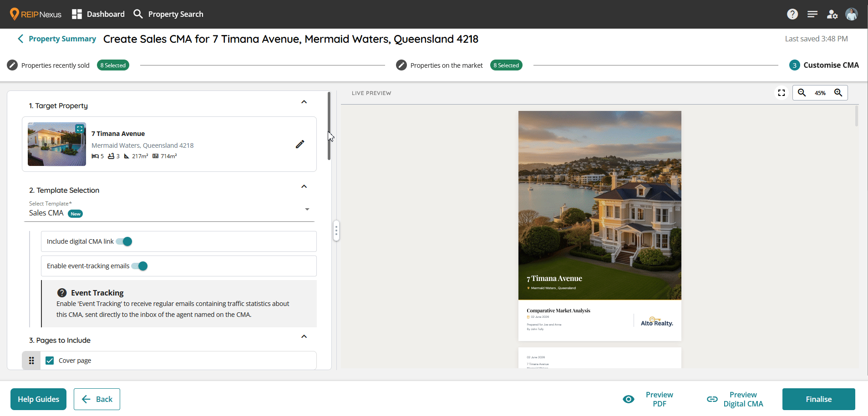Viewport: 868px width, 416px height.
Task: Click the 7 Timana Avenue property thumbnail
Action: 57,144
